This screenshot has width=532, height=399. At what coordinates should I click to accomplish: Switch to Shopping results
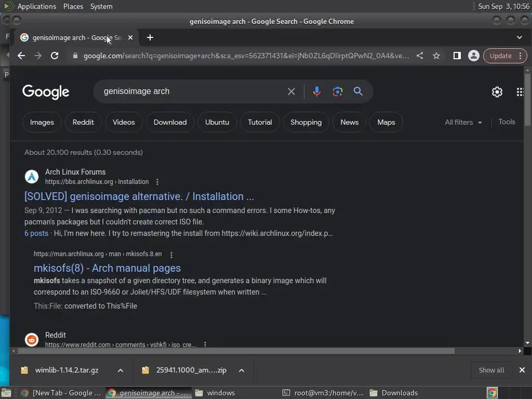point(306,122)
